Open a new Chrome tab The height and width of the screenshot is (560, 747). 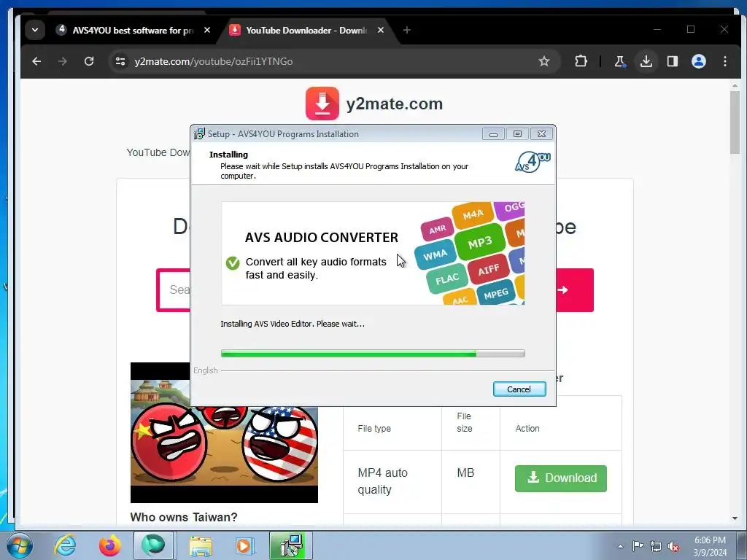[x=406, y=30]
